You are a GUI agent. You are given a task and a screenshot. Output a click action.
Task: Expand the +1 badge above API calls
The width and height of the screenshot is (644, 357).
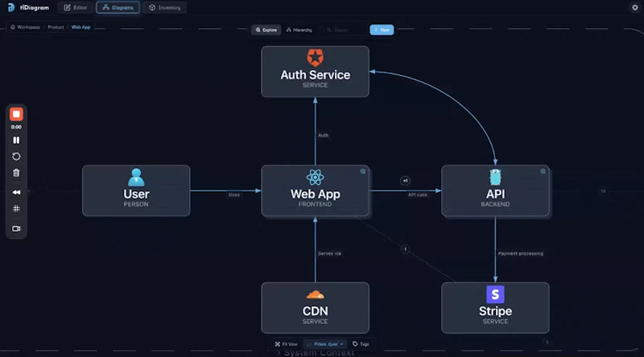[405, 181]
